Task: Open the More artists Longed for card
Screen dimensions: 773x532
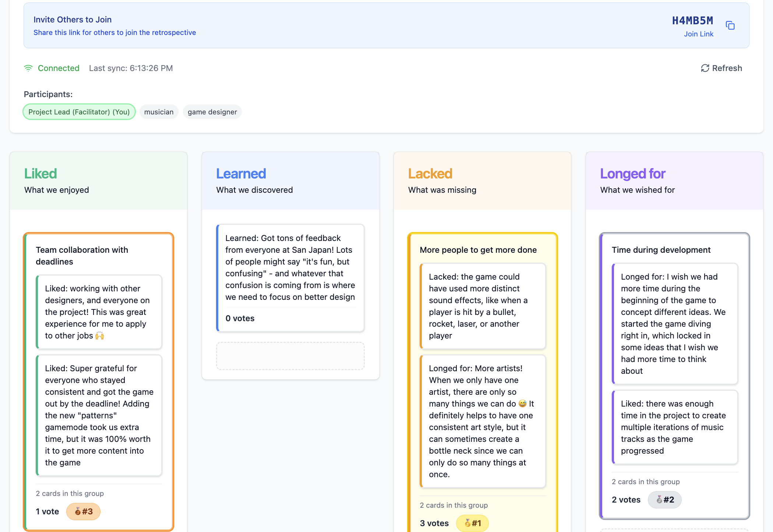Action: pos(482,421)
